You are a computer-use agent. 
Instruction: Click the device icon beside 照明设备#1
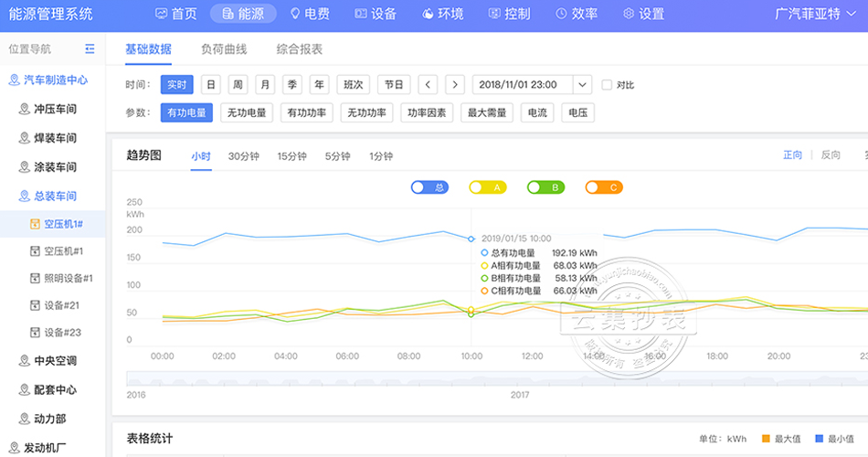(x=35, y=279)
